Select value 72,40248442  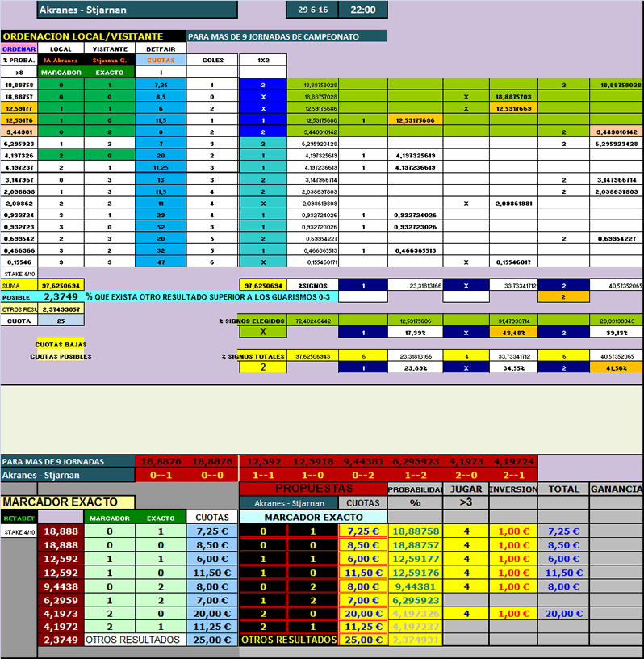click(x=312, y=321)
